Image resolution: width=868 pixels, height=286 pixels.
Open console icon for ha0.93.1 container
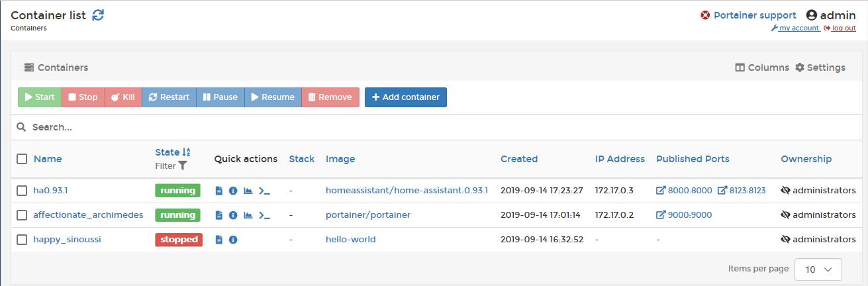pyautogui.click(x=264, y=191)
